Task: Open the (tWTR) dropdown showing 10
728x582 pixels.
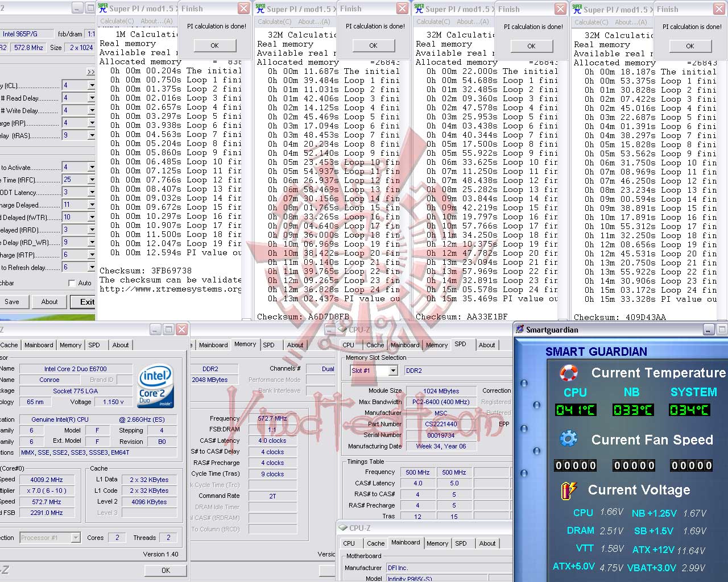Action: [x=92, y=217]
